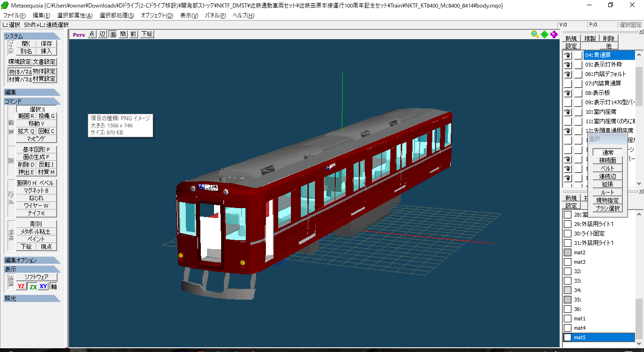Click the green pan view icon
Screen dimensions: 644x352
[545, 34]
